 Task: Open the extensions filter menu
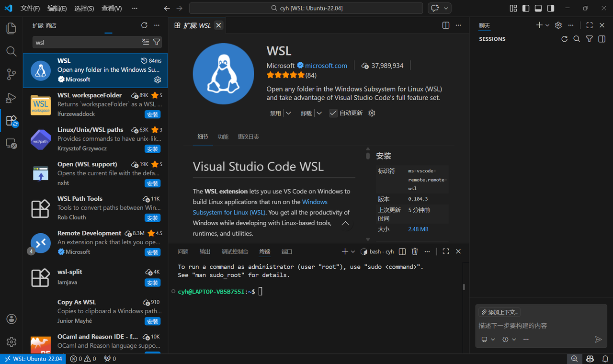[157, 42]
